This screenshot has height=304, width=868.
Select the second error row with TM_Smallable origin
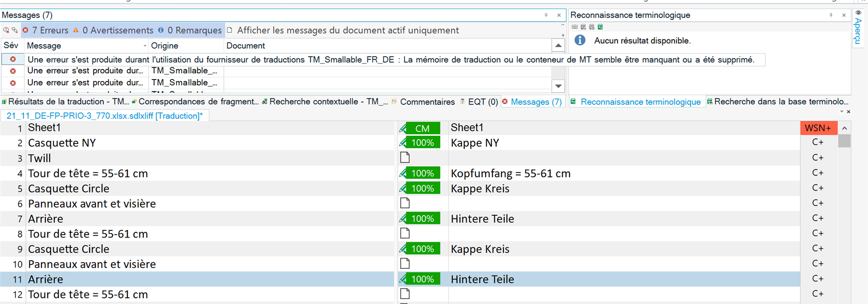tap(276, 71)
